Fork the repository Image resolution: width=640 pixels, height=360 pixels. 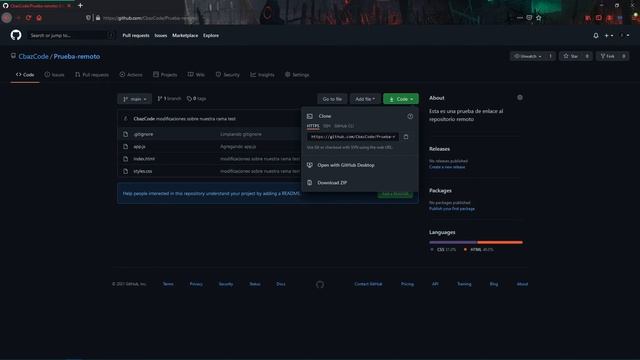pos(607,56)
